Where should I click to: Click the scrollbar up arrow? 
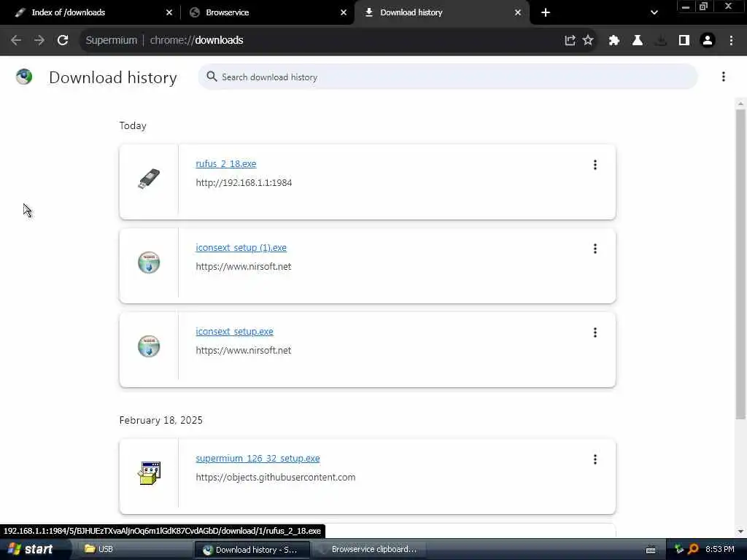[740, 104]
